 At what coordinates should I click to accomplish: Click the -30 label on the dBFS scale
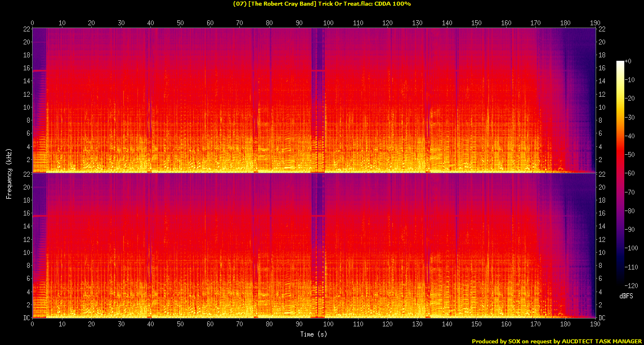point(631,117)
